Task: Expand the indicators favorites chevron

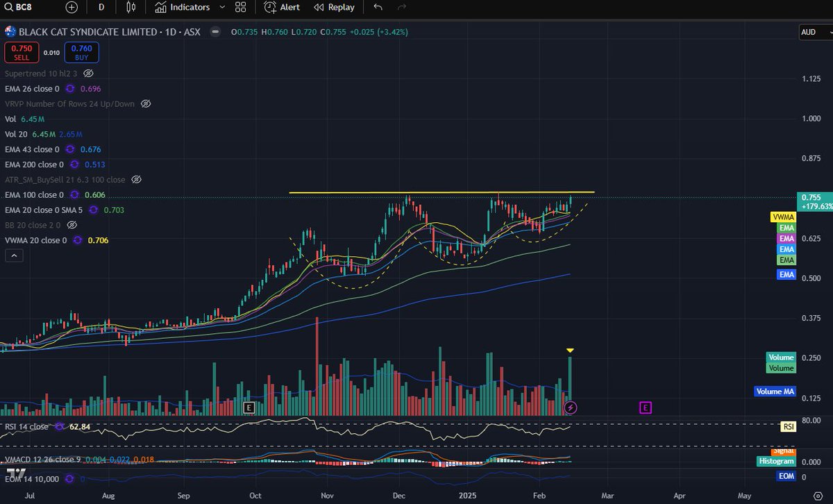Action: pos(222,7)
